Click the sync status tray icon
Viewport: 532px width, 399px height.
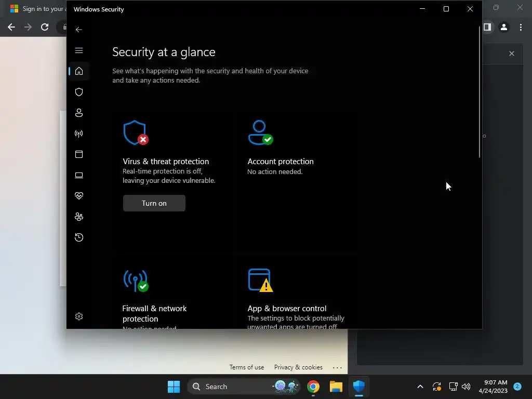436,387
